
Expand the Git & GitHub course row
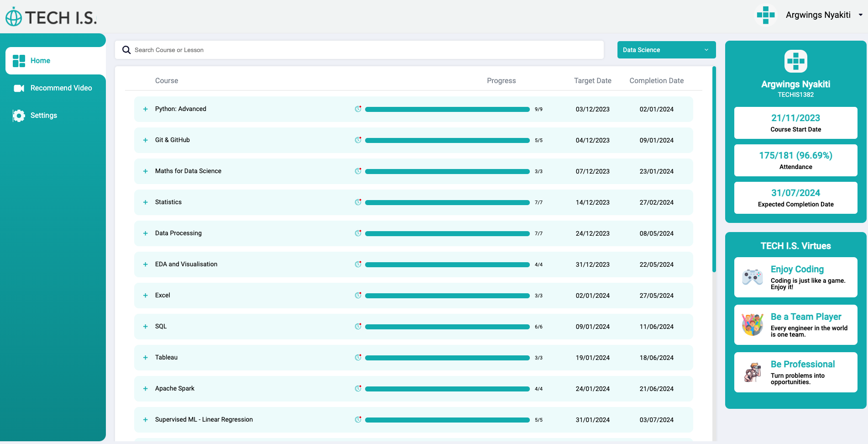click(146, 140)
